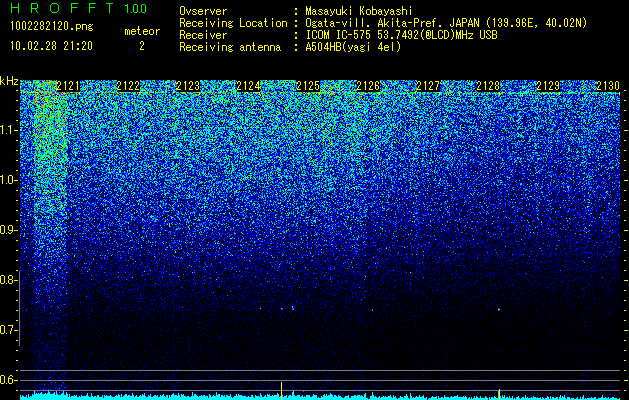
Task: Click the 'Receiver' field label
Action: tap(203, 35)
